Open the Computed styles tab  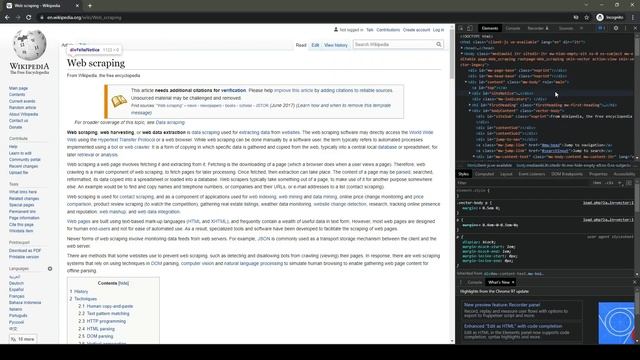point(484,174)
